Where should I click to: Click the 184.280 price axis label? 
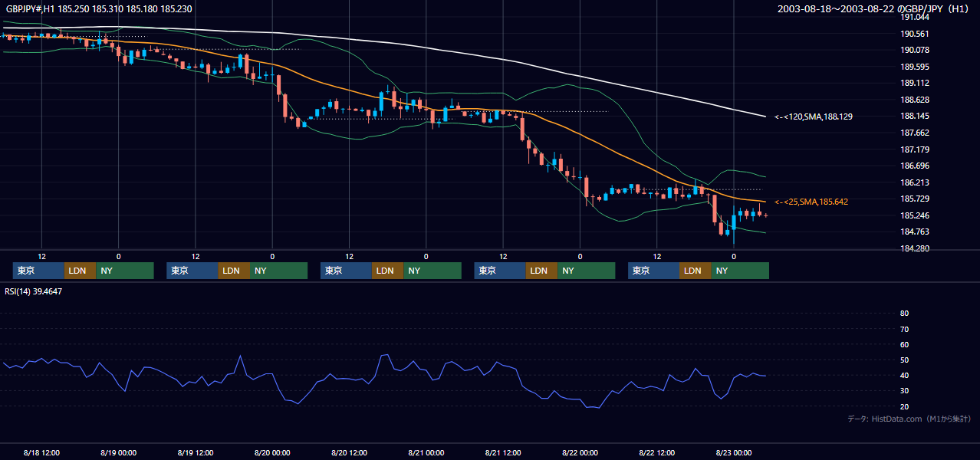pyautogui.click(x=914, y=248)
